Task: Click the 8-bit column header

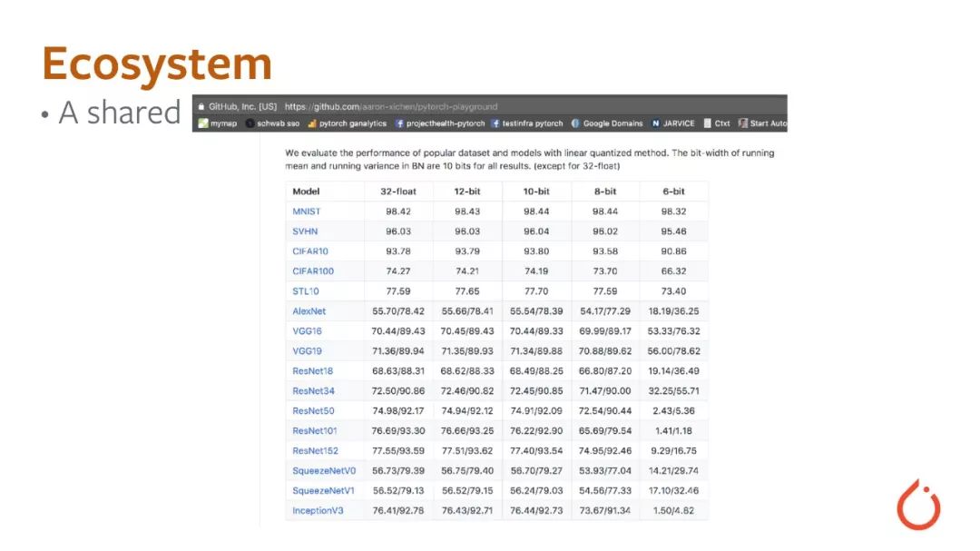Action: coord(605,192)
